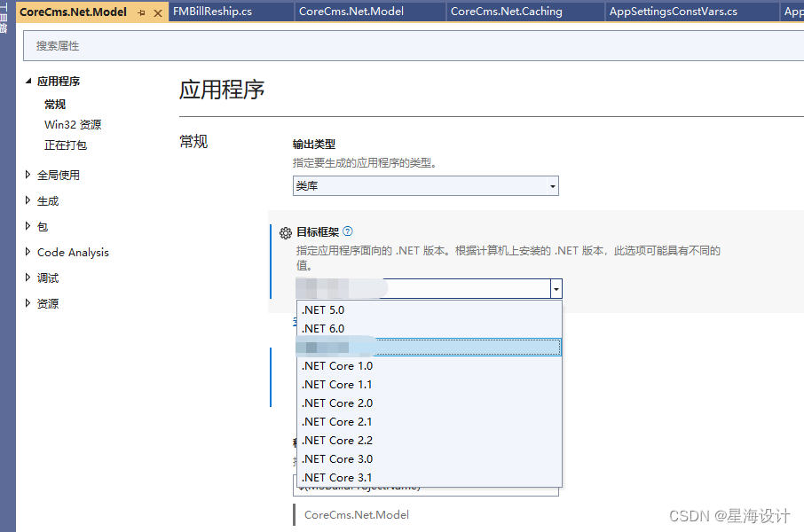
Task: Open the target framework help icon
Action: 348,231
